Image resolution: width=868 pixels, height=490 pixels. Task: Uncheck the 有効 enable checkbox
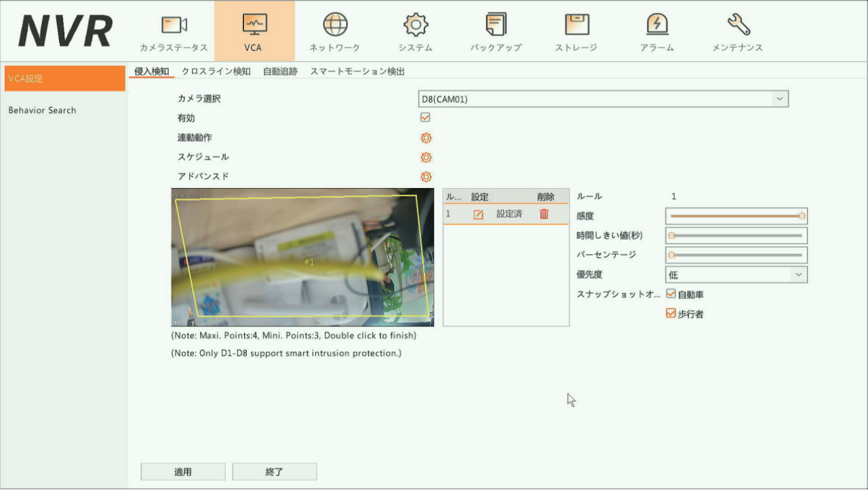(x=426, y=117)
